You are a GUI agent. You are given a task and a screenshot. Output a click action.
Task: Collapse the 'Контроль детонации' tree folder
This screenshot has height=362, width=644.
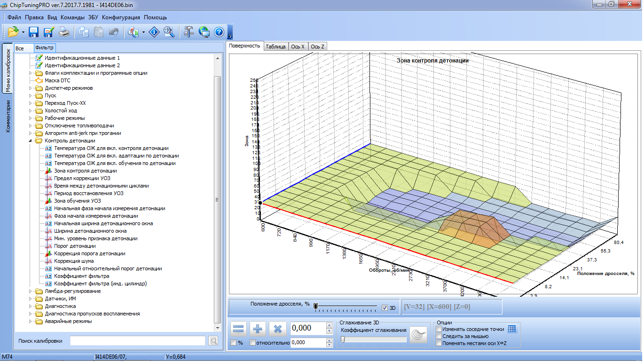click(x=31, y=141)
